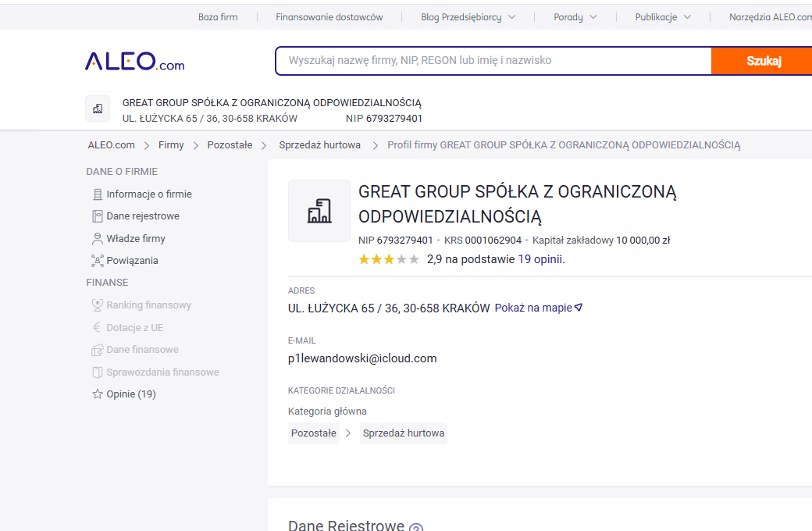Click the large company logo placeholder icon
Viewport: 812px width, 531px height.
[319, 211]
